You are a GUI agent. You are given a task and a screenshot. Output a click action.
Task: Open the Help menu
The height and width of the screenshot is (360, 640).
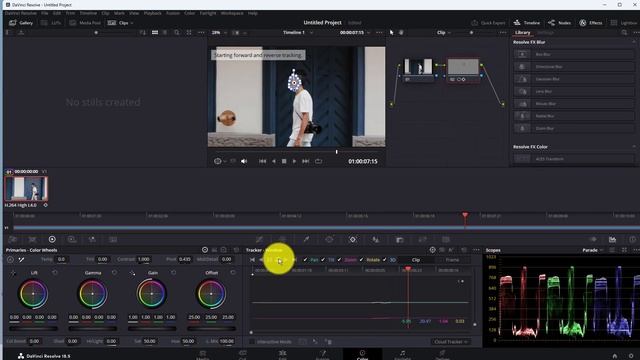(x=253, y=13)
